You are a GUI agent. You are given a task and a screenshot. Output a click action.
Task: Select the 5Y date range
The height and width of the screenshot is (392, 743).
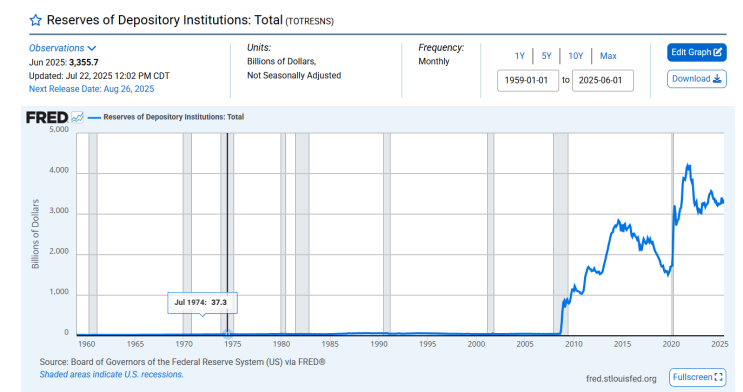click(x=546, y=56)
